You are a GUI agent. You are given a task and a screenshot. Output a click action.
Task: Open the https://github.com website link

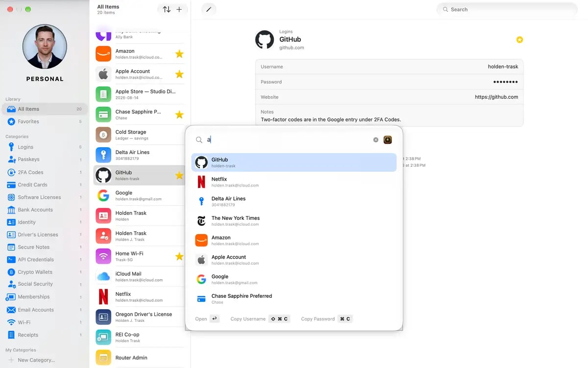pos(496,97)
